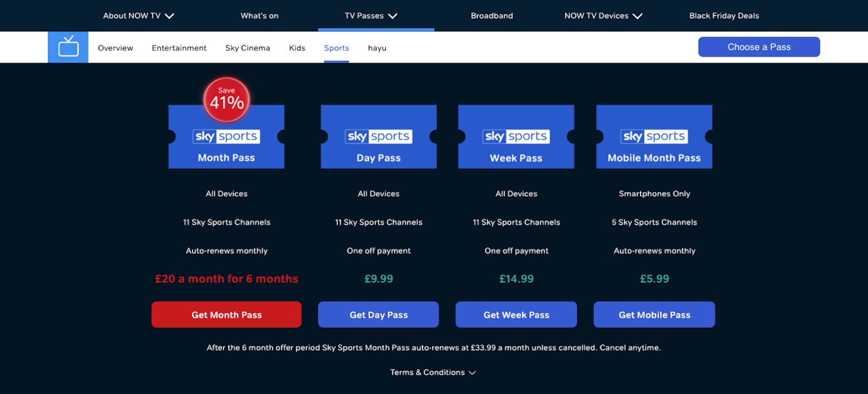868x394 pixels.
Task: Switch to the Sky Cinema tab
Action: (x=247, y=48)
